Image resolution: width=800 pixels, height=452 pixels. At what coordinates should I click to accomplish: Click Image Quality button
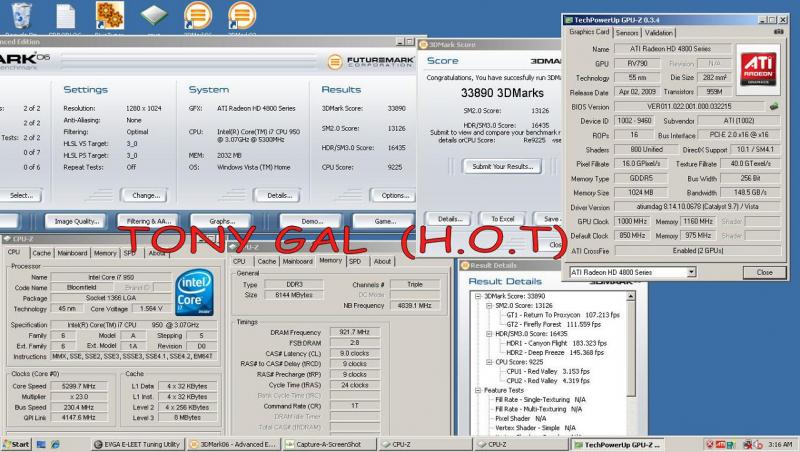(77, 221)
